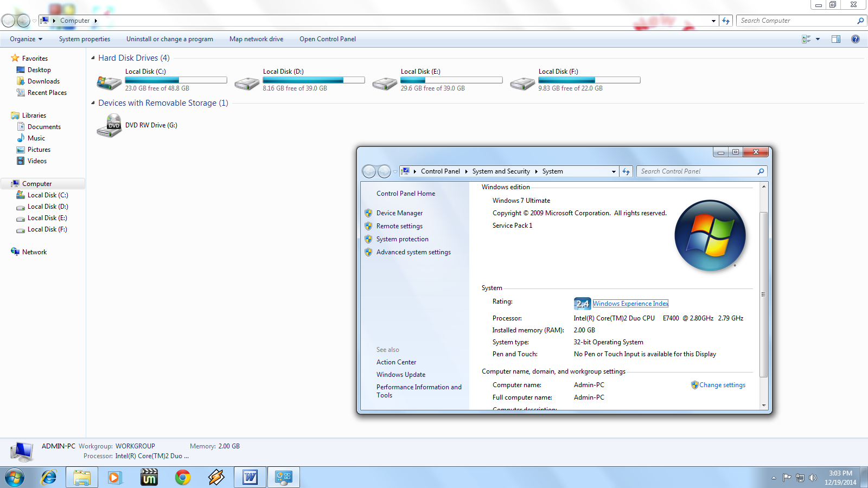Open the Organize menu
The width and height of the screenshot is (868, 488).
tap(26, 39)
